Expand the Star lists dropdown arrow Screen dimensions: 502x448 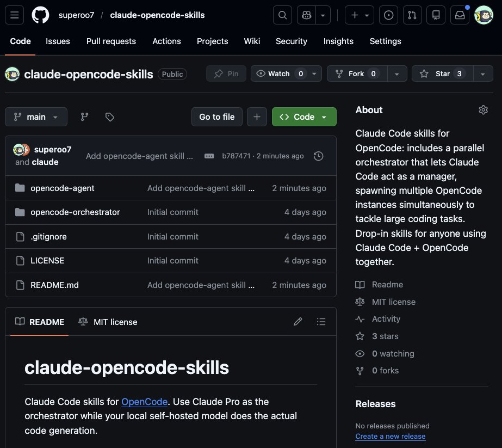483,73
